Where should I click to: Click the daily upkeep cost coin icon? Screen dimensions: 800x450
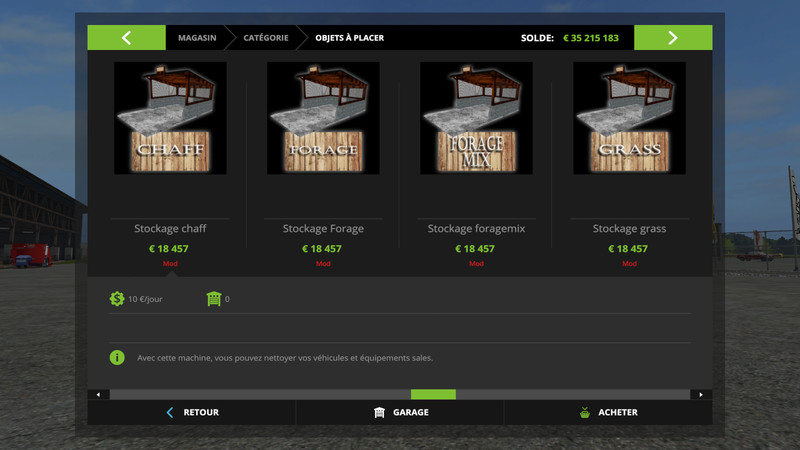coord(117,299)
